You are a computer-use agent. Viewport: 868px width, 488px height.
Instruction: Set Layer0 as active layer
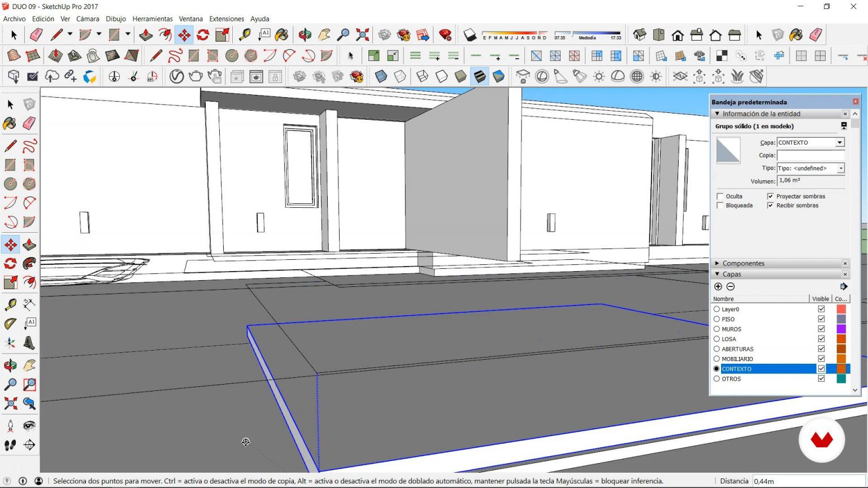pos(717,310)
